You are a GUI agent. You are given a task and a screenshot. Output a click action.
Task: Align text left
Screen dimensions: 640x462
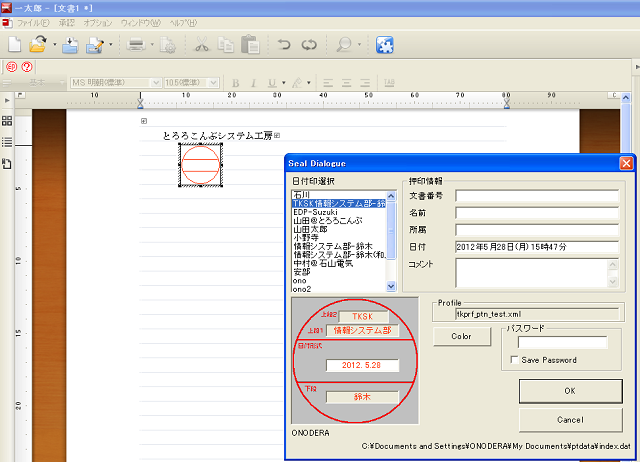[x=328, y=83]
